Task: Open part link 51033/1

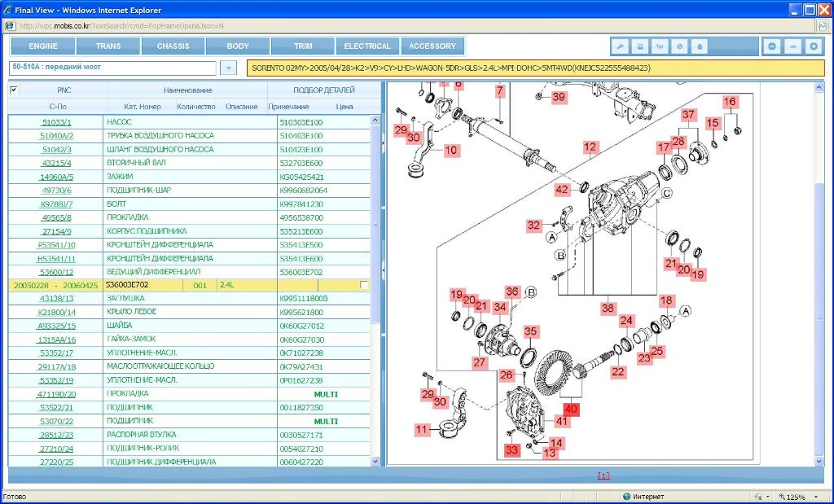Action: (x=56, y=122)
